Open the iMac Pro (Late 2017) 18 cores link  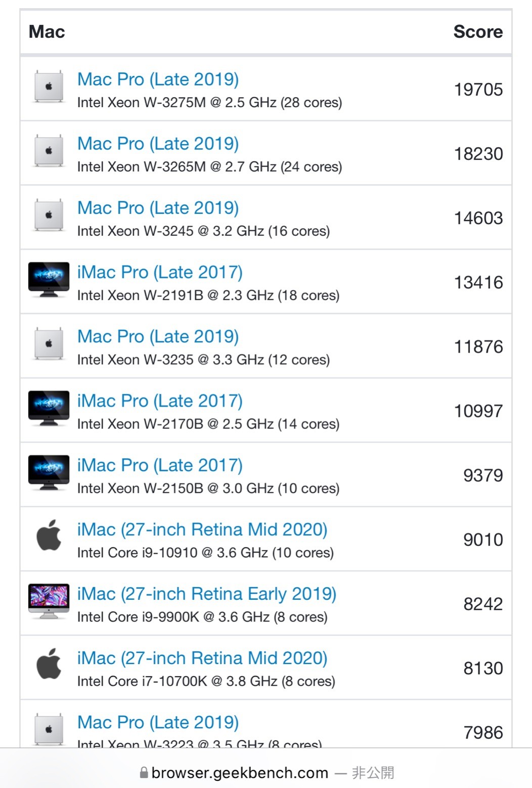160,272
